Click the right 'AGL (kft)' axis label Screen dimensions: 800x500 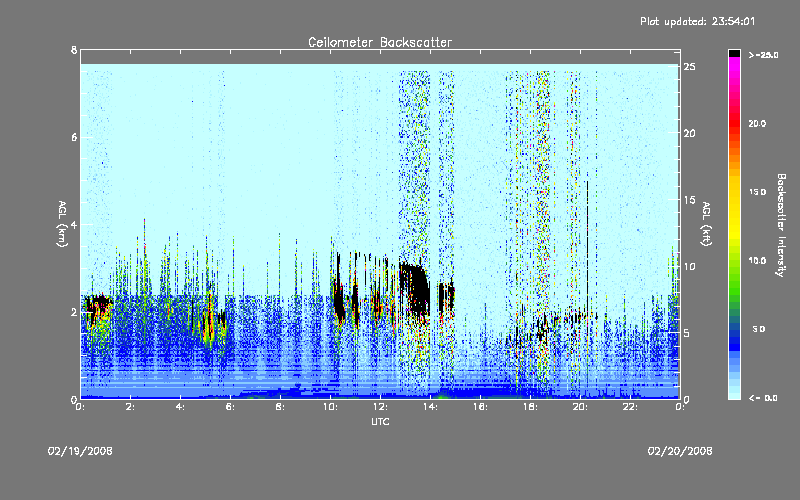(x=706, y=224)
